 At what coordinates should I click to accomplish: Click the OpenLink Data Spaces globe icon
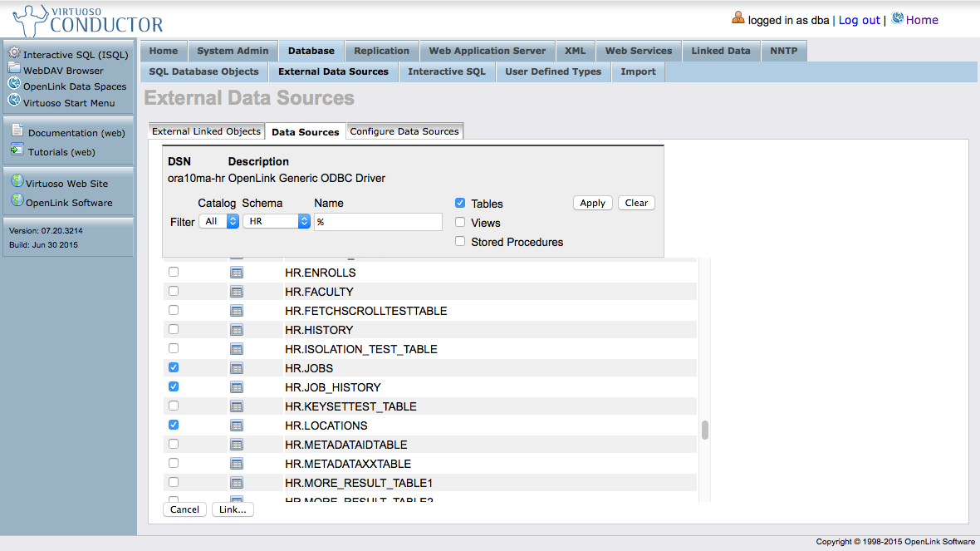pos(14,84)
